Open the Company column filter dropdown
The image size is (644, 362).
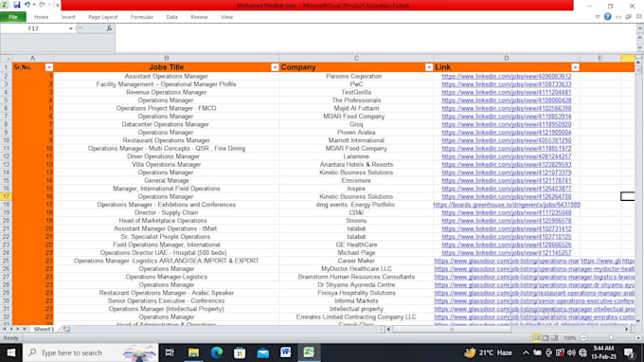429,67
